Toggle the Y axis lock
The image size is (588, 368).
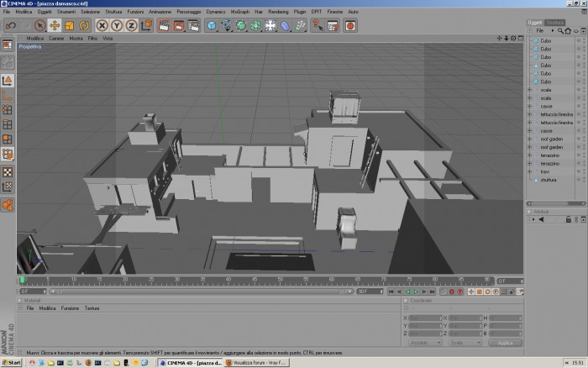(117, 25)
